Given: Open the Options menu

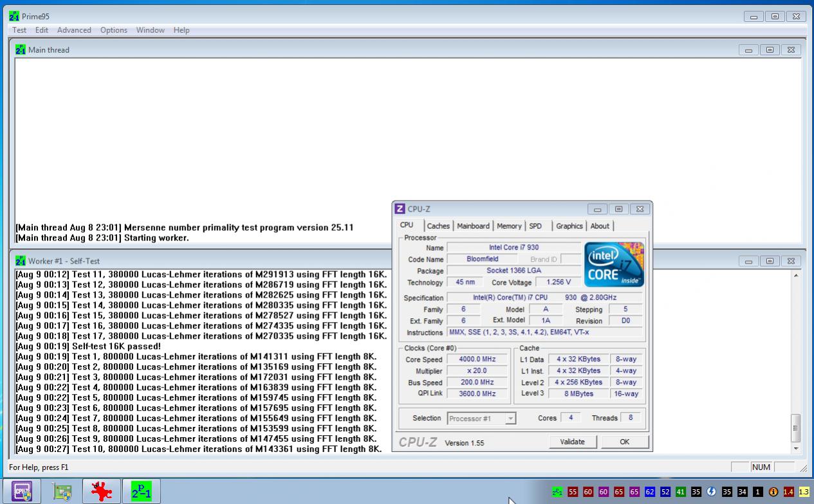Looking at the screenshot, I should [114, 30].
